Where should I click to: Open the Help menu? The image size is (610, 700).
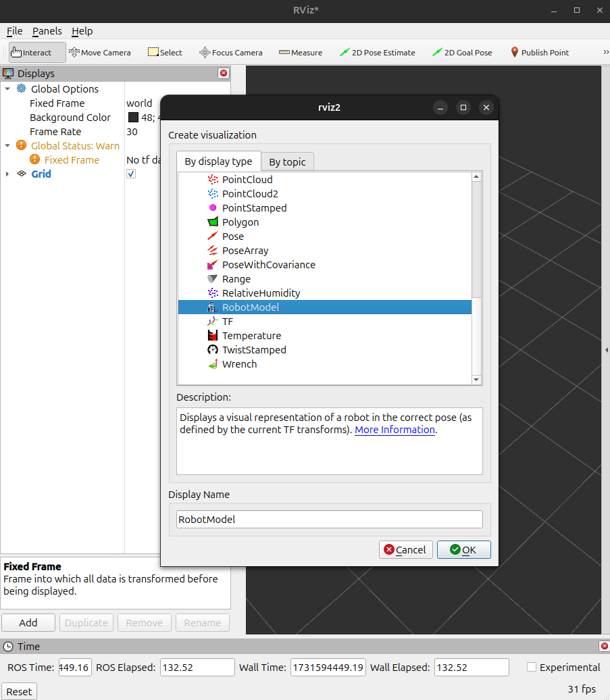click(82, 31)
